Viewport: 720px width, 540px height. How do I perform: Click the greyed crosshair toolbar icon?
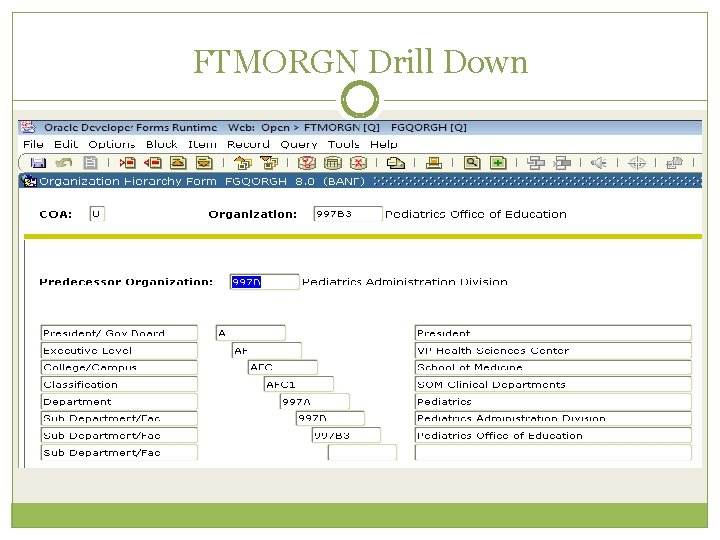pyautogui.click(x=637, y=163)
